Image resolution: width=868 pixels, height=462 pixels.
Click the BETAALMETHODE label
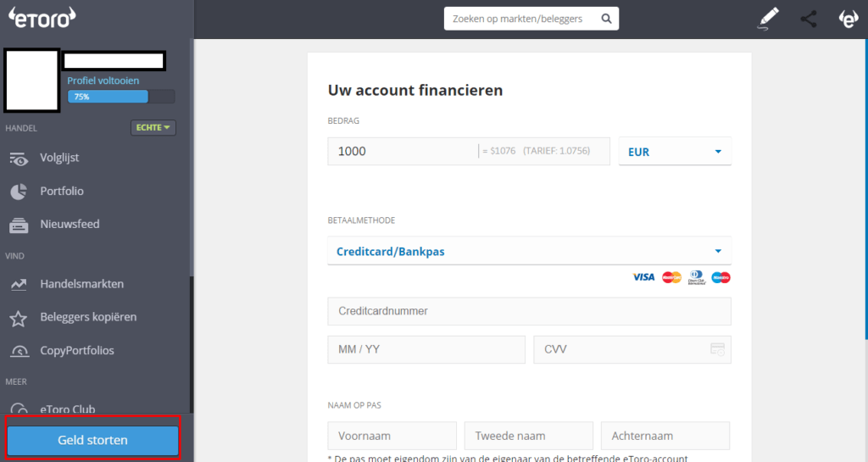[x=361, y=220]
